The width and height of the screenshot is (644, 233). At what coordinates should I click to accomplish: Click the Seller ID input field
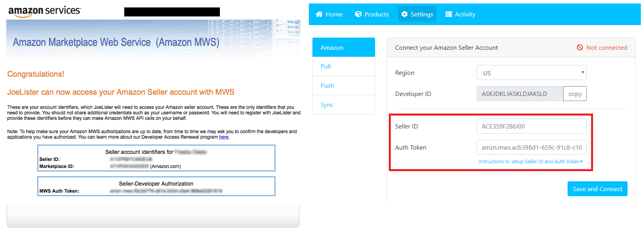click(532, 126)
